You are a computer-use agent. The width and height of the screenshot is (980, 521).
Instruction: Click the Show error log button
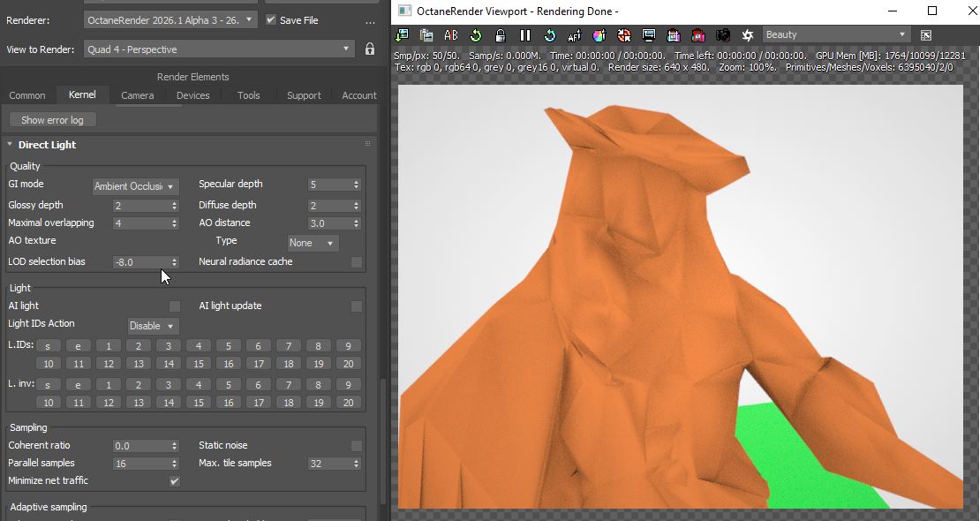[52, 120]
